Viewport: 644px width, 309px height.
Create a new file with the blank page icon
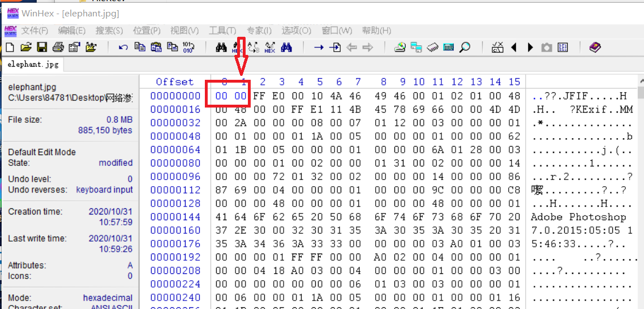(10, 47)
